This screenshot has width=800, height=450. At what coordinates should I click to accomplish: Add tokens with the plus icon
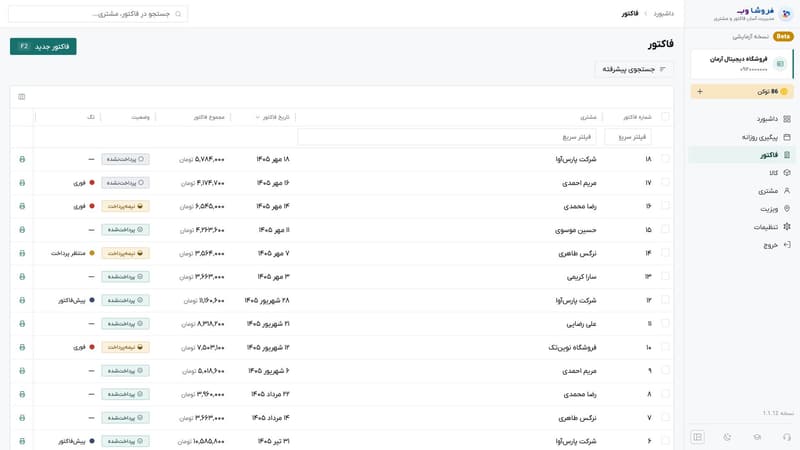pos(700,91)
